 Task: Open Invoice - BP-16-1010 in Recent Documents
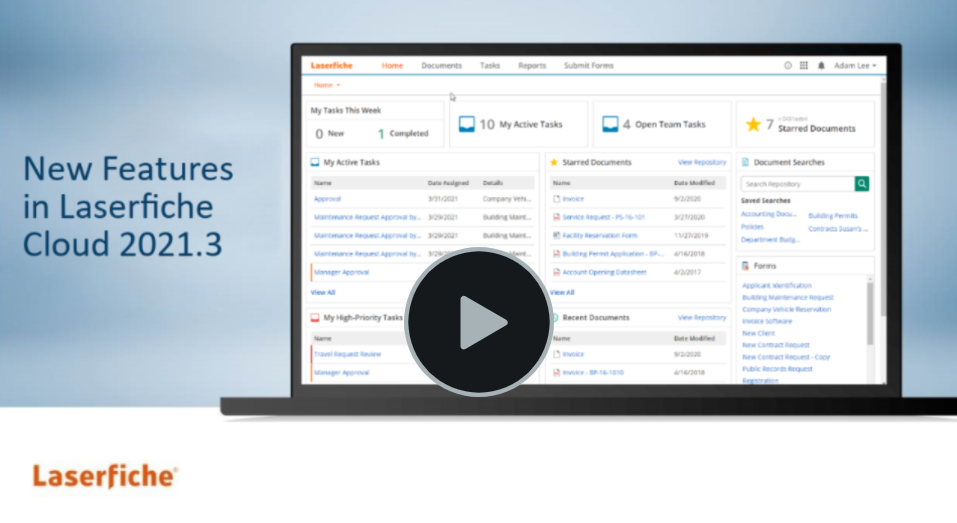click(593, 372)
